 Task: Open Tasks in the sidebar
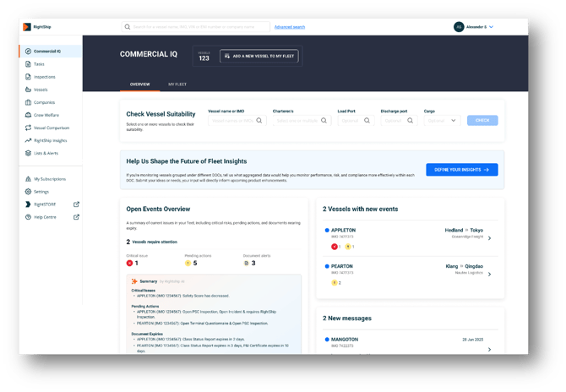pyautogui.click(x=40, y=64)
